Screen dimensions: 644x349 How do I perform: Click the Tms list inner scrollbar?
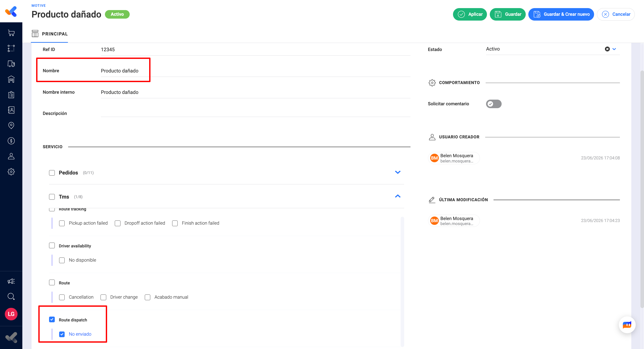point(402,282)
